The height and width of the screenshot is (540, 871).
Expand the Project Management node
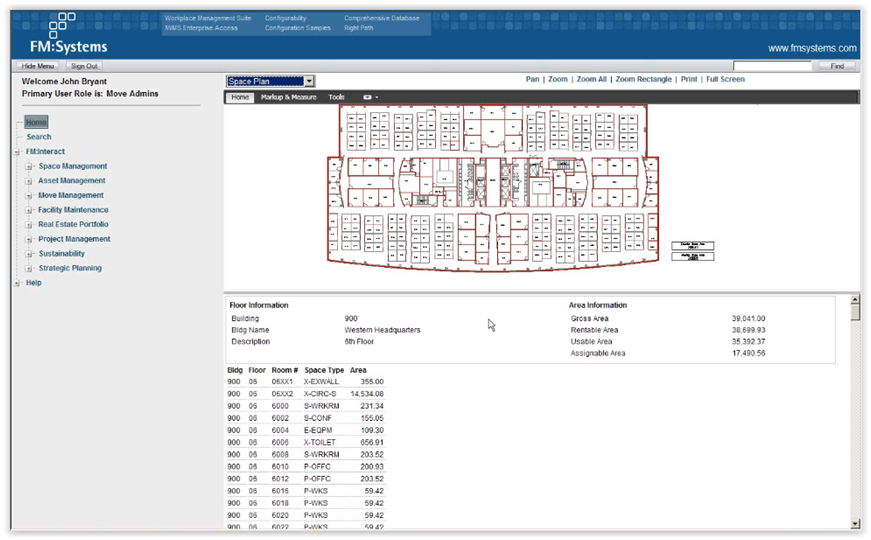[x=29, y=239]
